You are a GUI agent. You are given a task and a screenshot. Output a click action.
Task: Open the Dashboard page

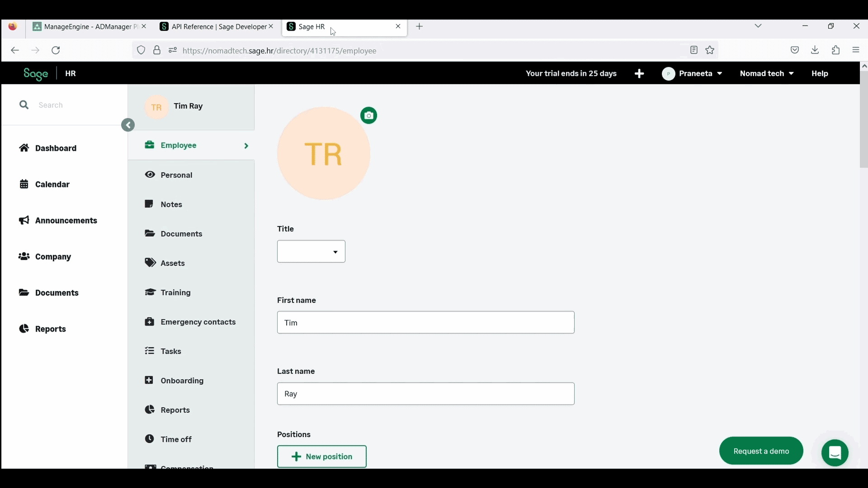pos(56,148)
